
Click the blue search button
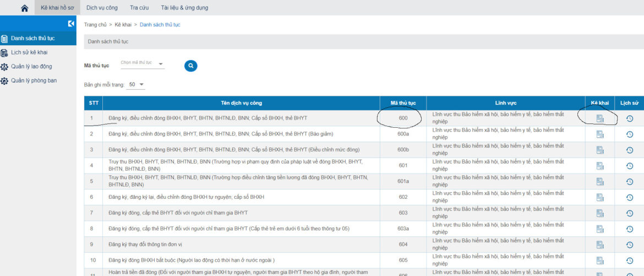pos(190,66)
